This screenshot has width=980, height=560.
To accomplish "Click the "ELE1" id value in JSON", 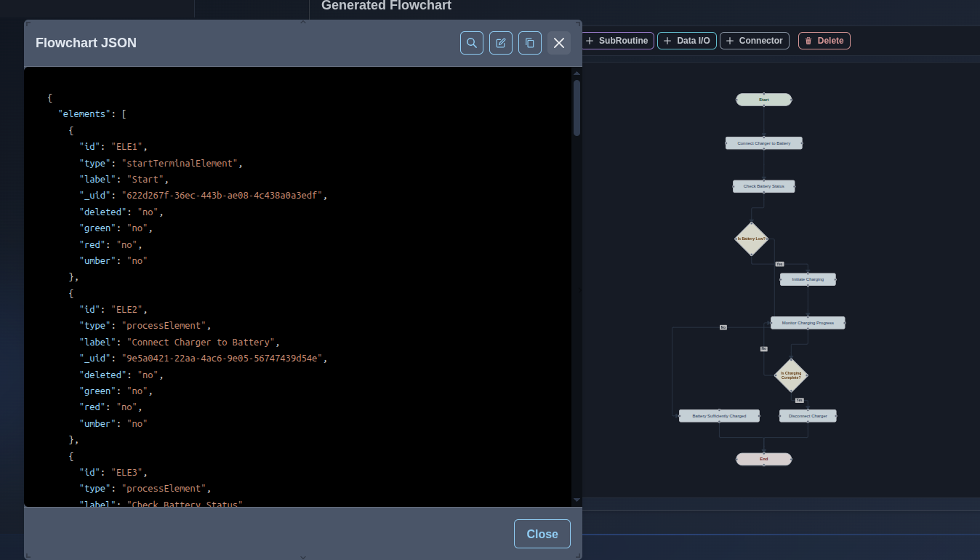I will 129,147.
